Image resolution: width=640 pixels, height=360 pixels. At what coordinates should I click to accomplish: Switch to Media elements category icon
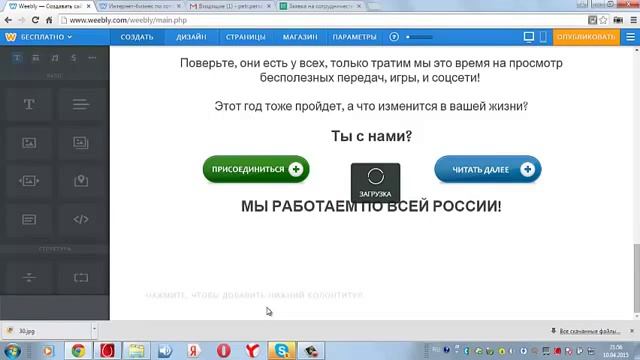55,58
